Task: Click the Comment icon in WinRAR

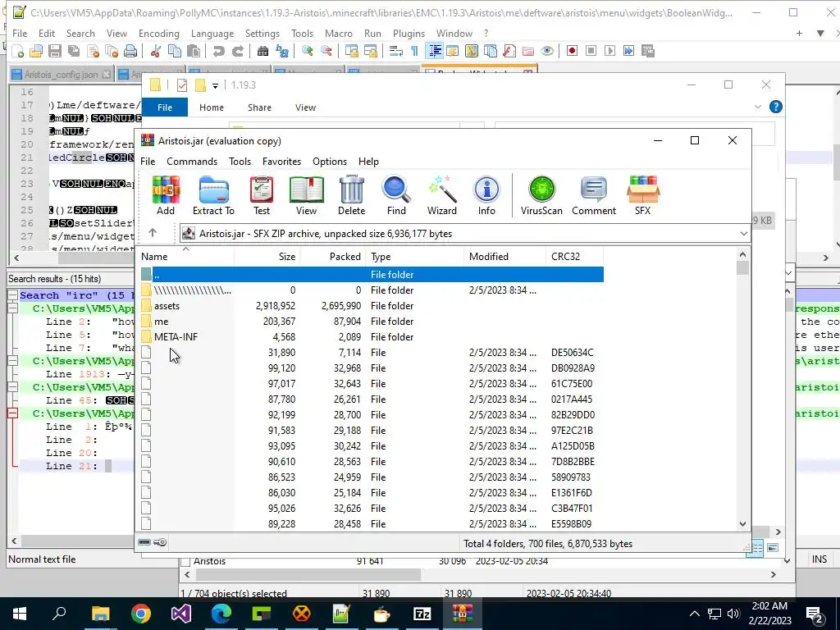Action: [x=594, y=195]
